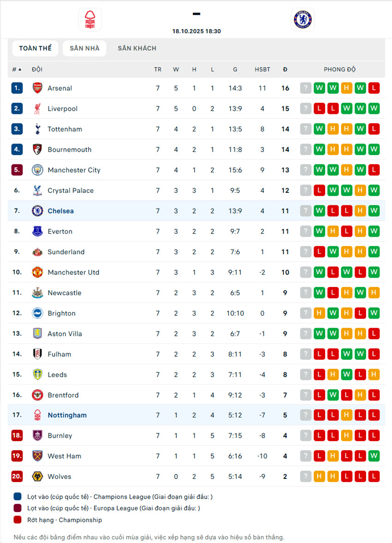Click the Arsenal club logo
The width and height of the screenshot is (392, 543).
click(x=37, y=88)
